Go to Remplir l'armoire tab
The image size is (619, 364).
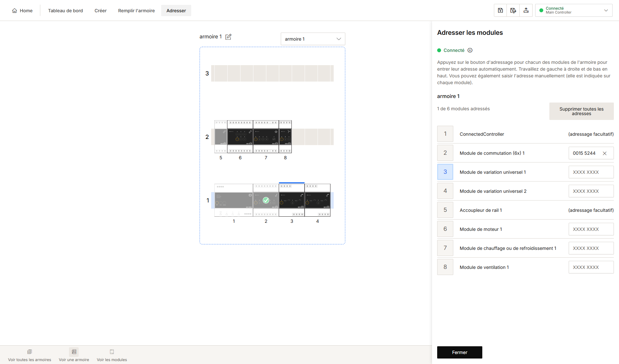point(136,11)
